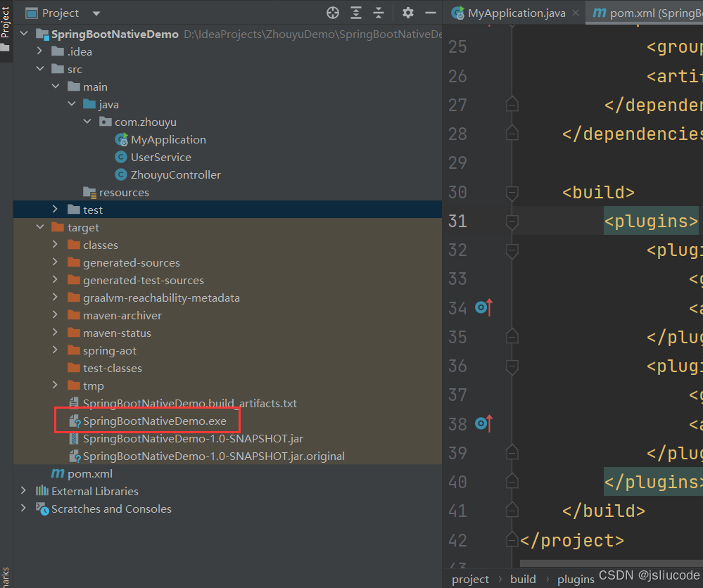Hide the Project tool window
This screenshot has width=703, height=588.
[430, 13]
